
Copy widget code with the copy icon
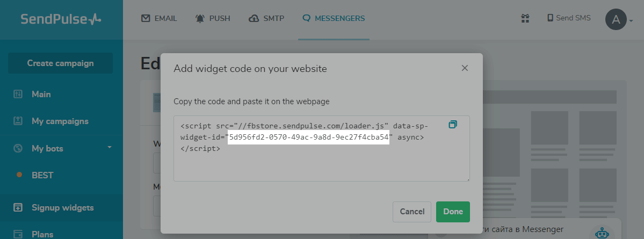pos(453,125)
